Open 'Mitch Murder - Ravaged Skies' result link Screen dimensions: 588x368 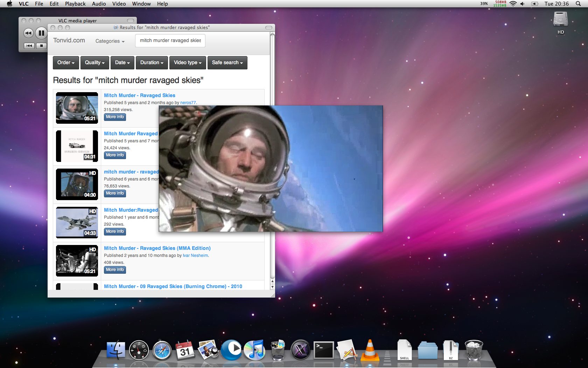click(x=140, y=95)
